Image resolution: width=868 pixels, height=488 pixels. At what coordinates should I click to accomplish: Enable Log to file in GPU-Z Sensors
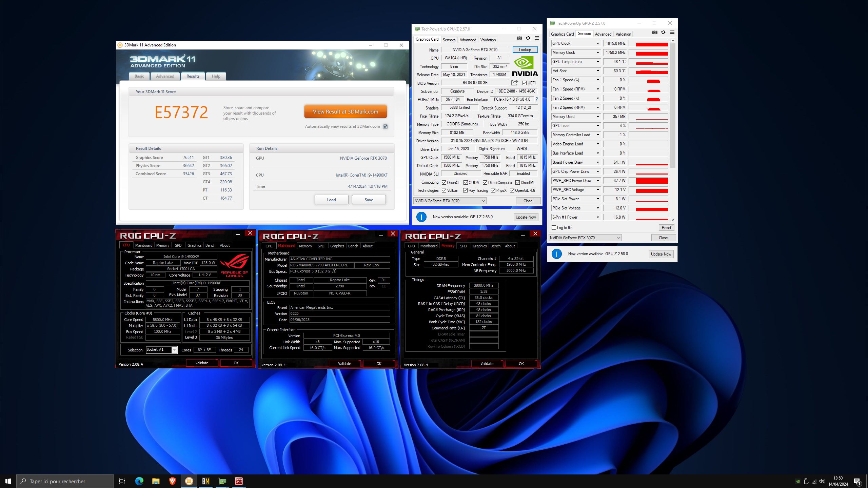click(554, 228)
